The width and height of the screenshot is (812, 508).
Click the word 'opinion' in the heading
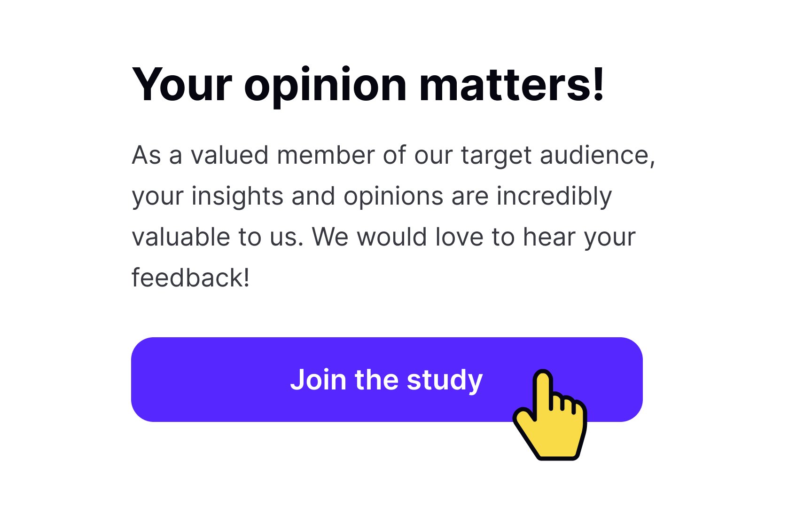click(x=325, y=87)
